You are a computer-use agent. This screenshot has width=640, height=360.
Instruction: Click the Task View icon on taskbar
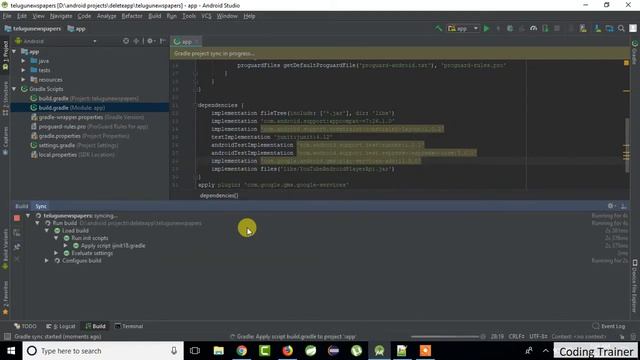(195, 351)
